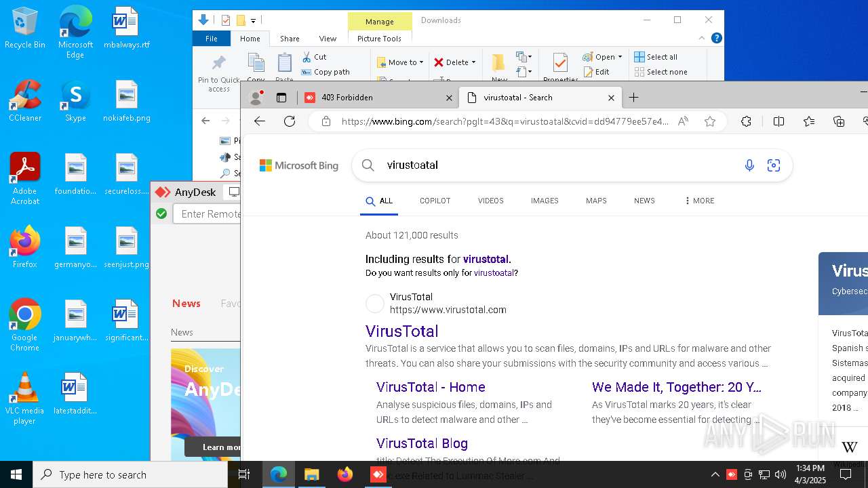The image size is (868, 488).
Task: Click the taskbar Task View icon
Action: coord(244,474)
